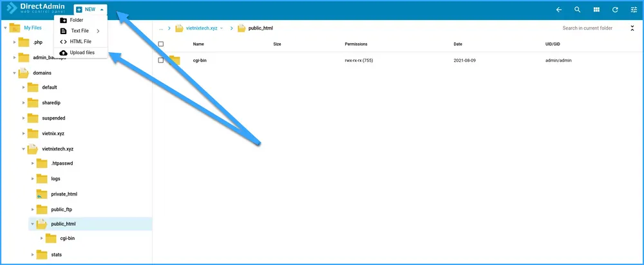Image resolution: width=644 pixels, height=265 pixels.
Task: Click the back arrow icon in header
Action: [558, 10]
